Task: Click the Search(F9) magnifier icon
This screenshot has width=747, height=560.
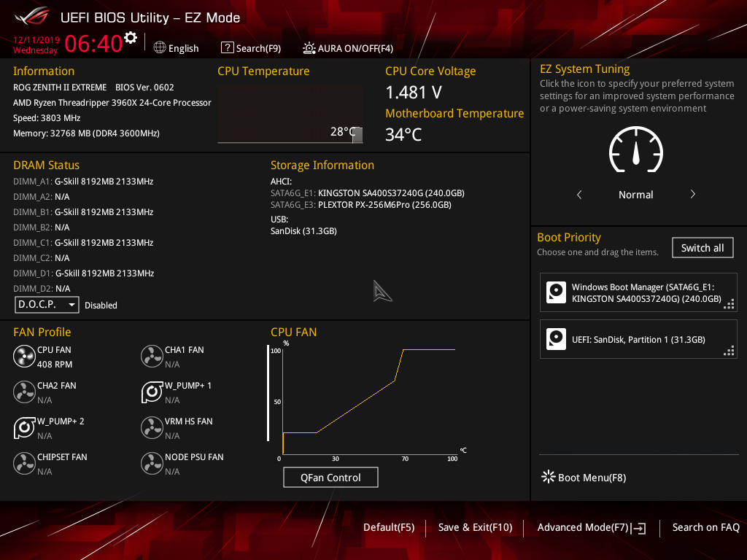Action: [x=227, y=47]
